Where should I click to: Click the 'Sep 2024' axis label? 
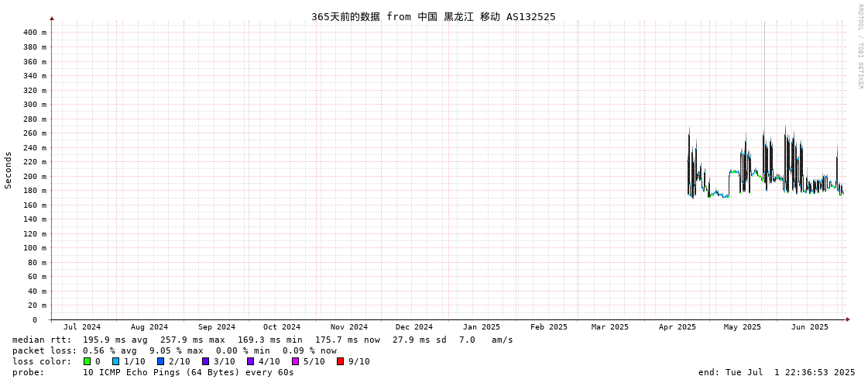217,327
